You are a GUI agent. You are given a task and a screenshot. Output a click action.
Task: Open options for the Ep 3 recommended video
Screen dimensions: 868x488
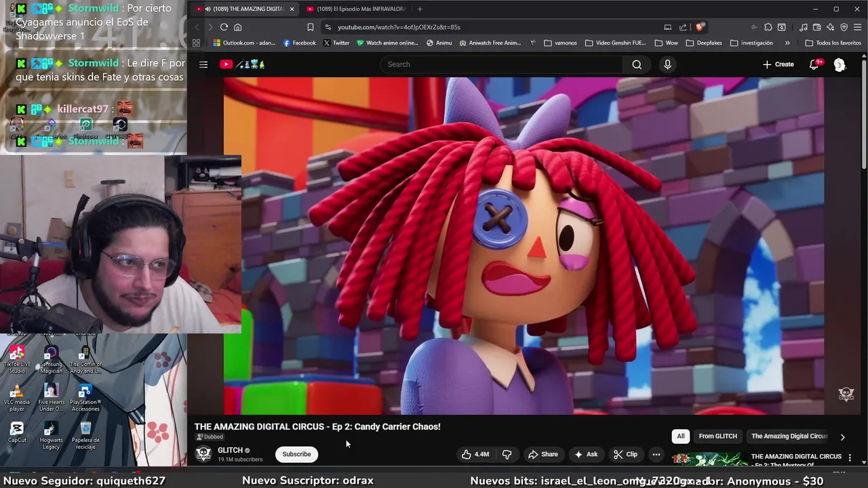click(850, 458)
